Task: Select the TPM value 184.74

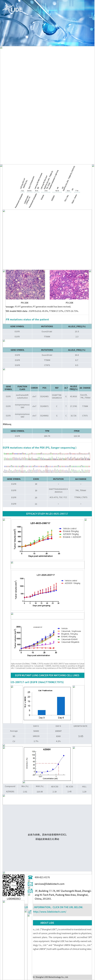Action: pyautogui.click(x=47, y=436)
